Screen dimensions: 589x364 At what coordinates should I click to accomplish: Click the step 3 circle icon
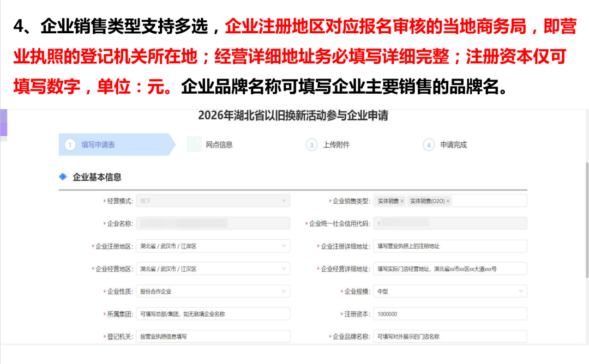point(311,145)
